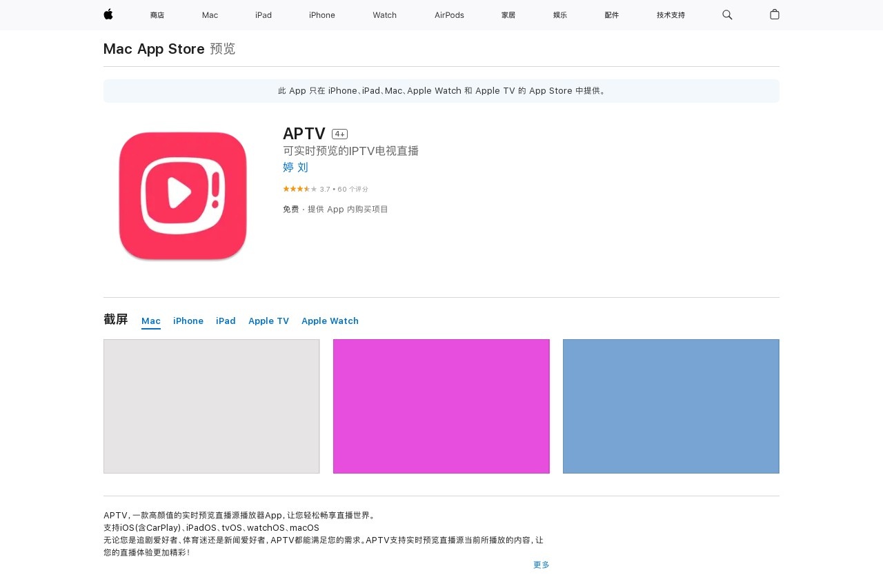Open the iPhone navigation menu

[322, 15]
